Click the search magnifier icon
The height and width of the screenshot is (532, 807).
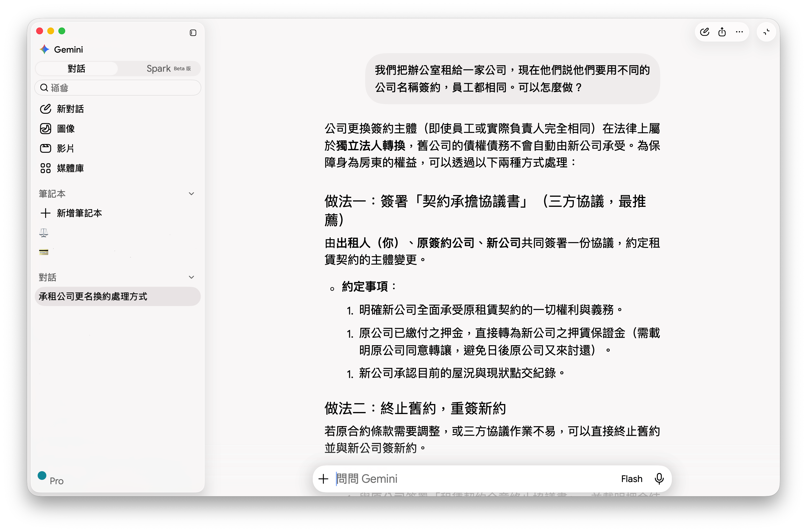click(44, 88)
